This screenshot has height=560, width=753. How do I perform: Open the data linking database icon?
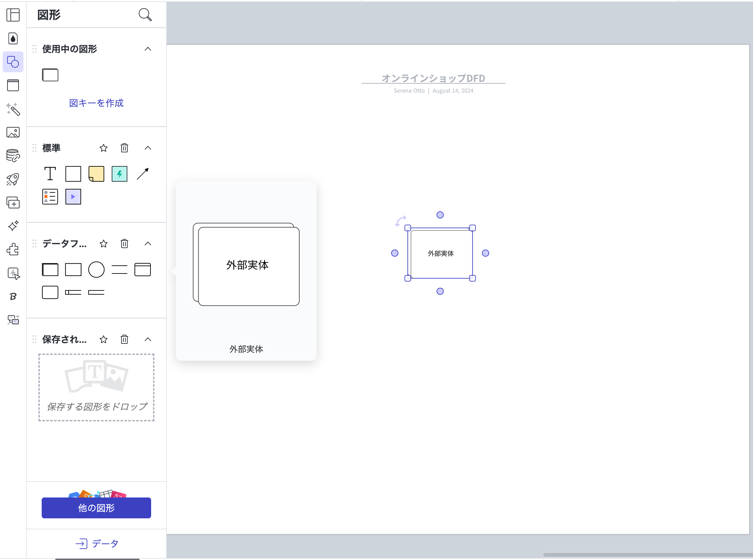coord(13,156)
